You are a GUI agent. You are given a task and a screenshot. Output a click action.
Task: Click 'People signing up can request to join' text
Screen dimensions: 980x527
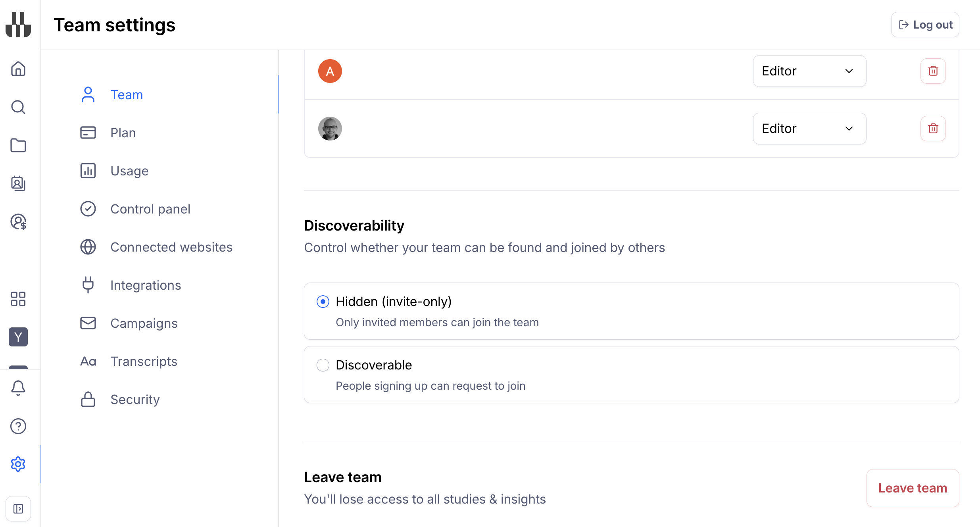pos(430,386)
